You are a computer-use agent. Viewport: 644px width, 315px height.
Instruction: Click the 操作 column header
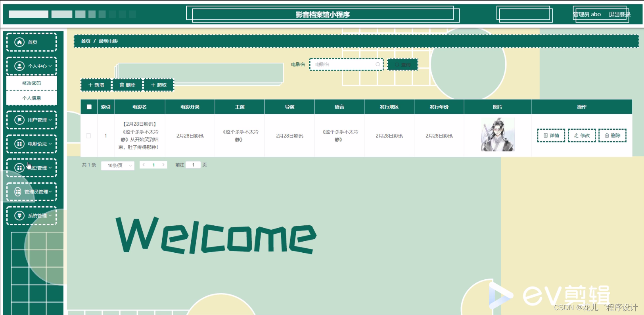[x=582, y=107]
